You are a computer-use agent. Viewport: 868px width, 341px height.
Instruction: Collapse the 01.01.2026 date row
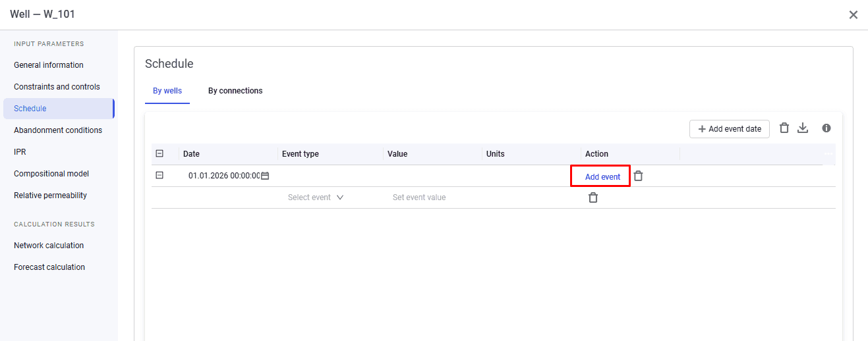[x=159, y=176]
